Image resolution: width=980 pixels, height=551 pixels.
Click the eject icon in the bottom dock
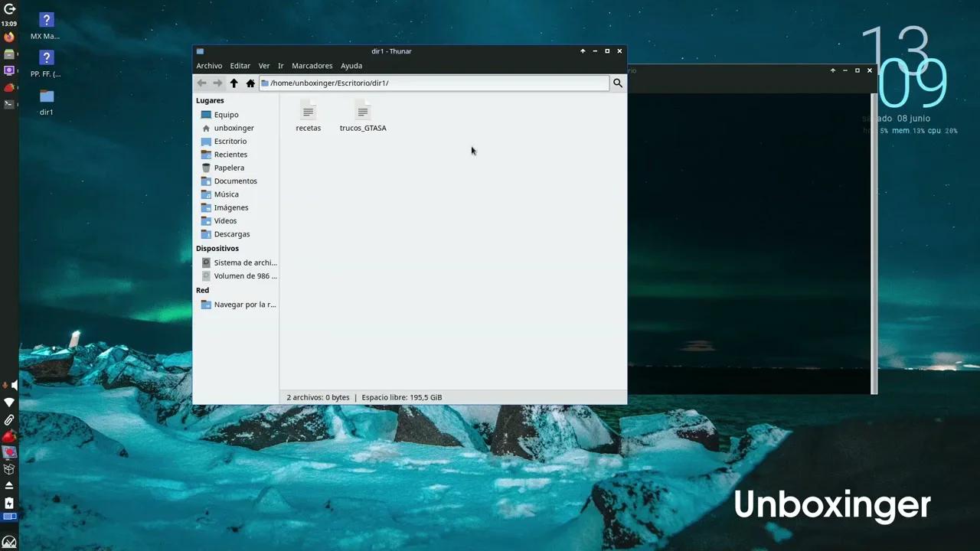pyautogui.click(x=9, y=484)
